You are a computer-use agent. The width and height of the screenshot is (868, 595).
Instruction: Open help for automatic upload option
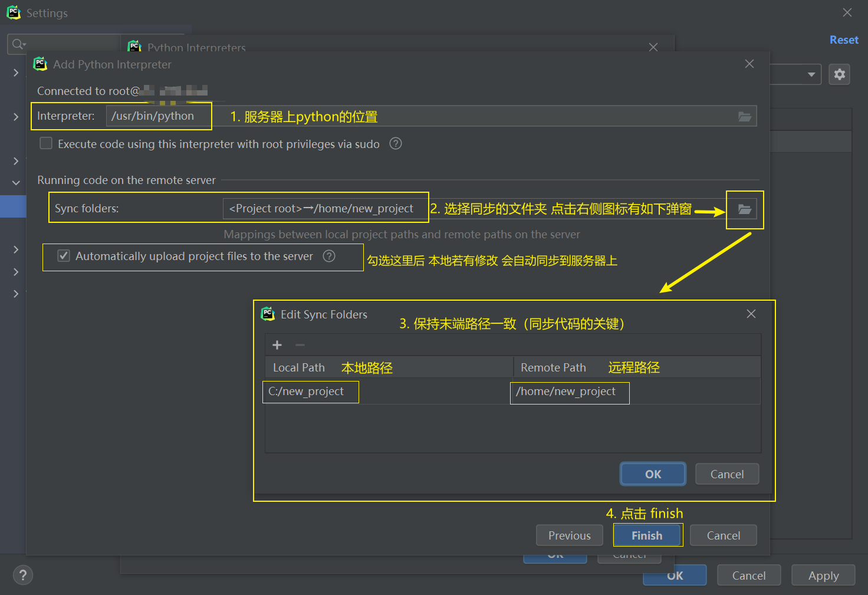pos(329,256)
